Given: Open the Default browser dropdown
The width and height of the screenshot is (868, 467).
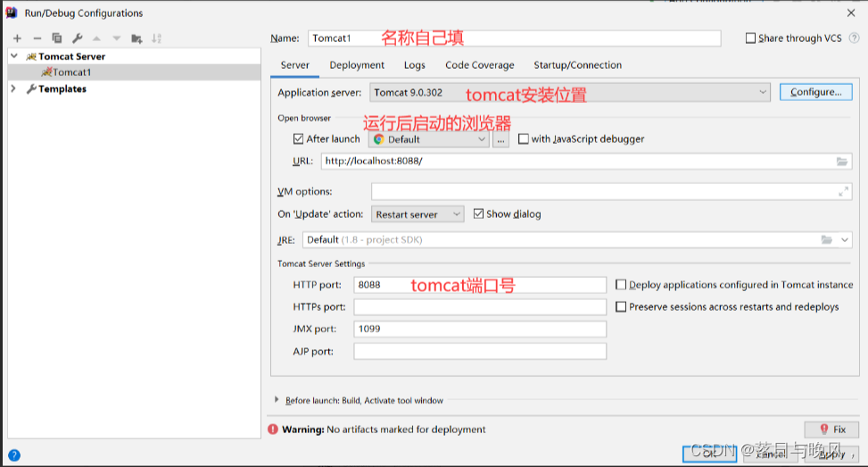Looking at the screenshot, I should click(x=428, y=139).
